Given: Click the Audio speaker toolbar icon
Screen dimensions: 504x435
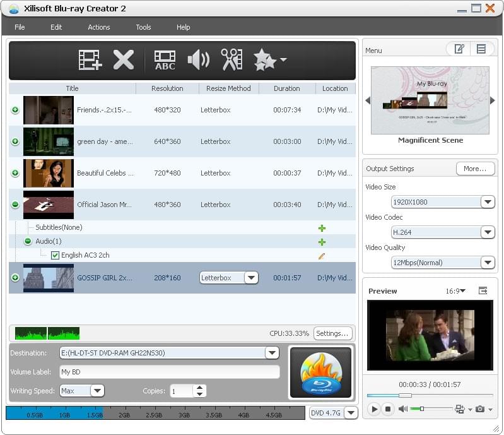Looking at the screenshot, I should pyautogui.click(x=198, y=60).
